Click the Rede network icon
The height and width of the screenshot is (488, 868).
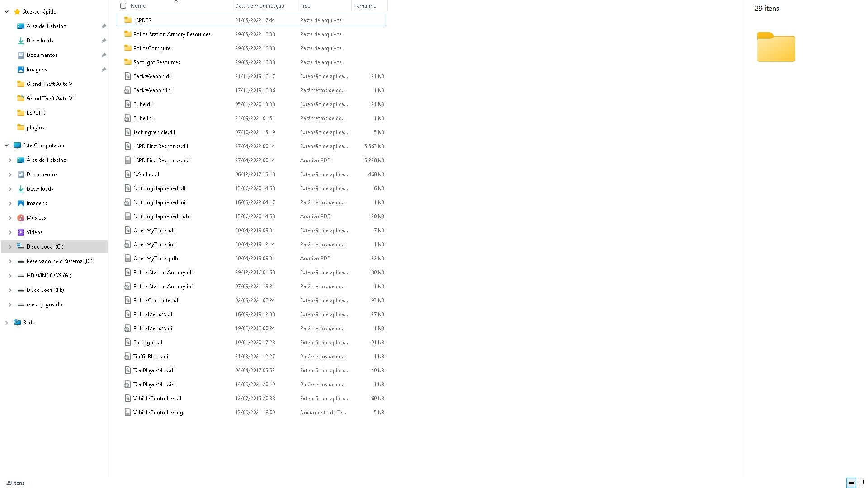click(17, 323)
